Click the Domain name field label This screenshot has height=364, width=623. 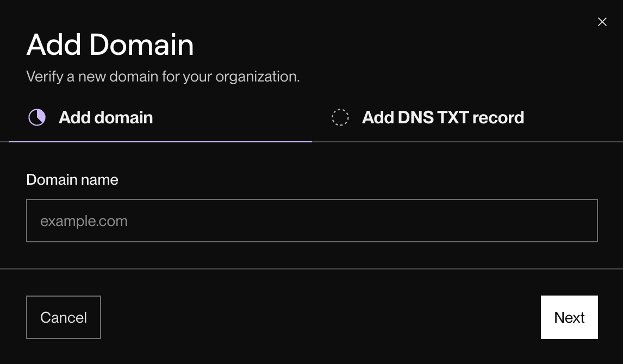click(72, 179)
